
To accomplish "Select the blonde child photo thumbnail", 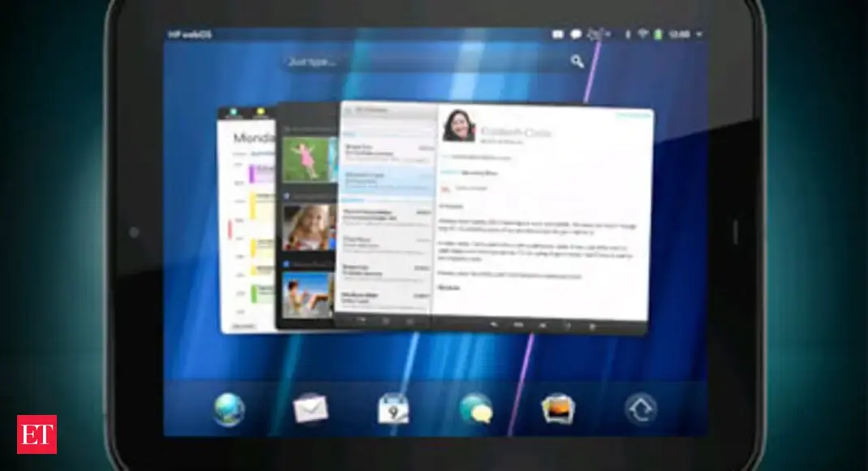I will coord(308,227).
